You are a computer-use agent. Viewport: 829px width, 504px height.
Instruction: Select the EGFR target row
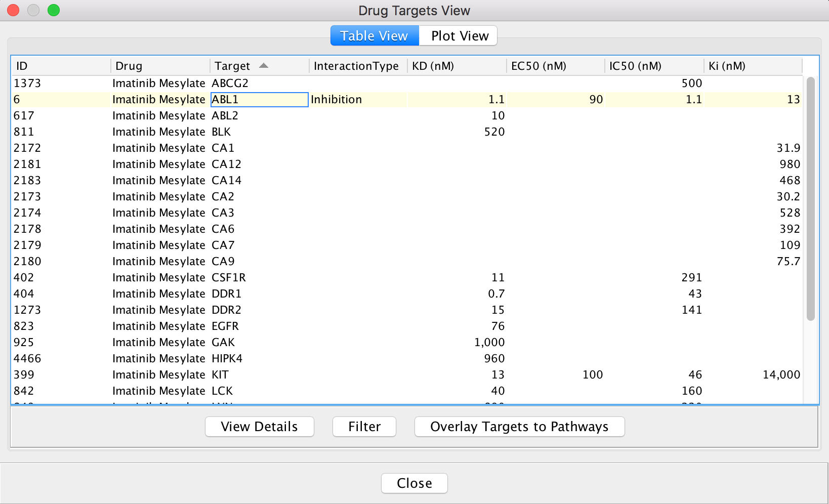[407, 326]
